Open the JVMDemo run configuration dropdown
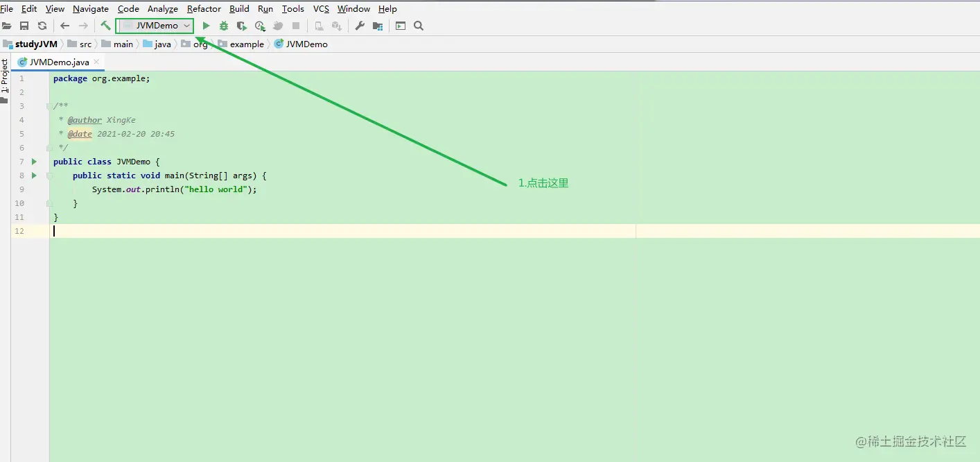 point(155,26)
